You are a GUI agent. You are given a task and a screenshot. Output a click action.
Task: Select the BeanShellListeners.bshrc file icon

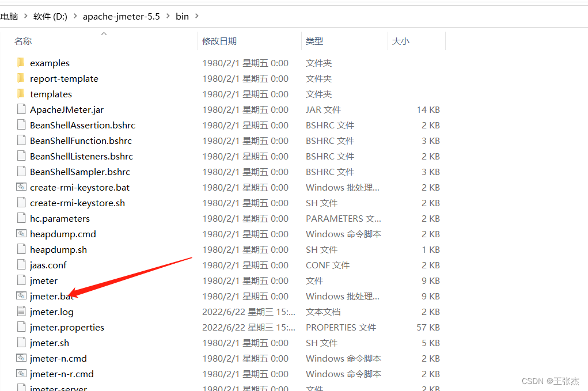pyautogui.click(x=21, y=156)
